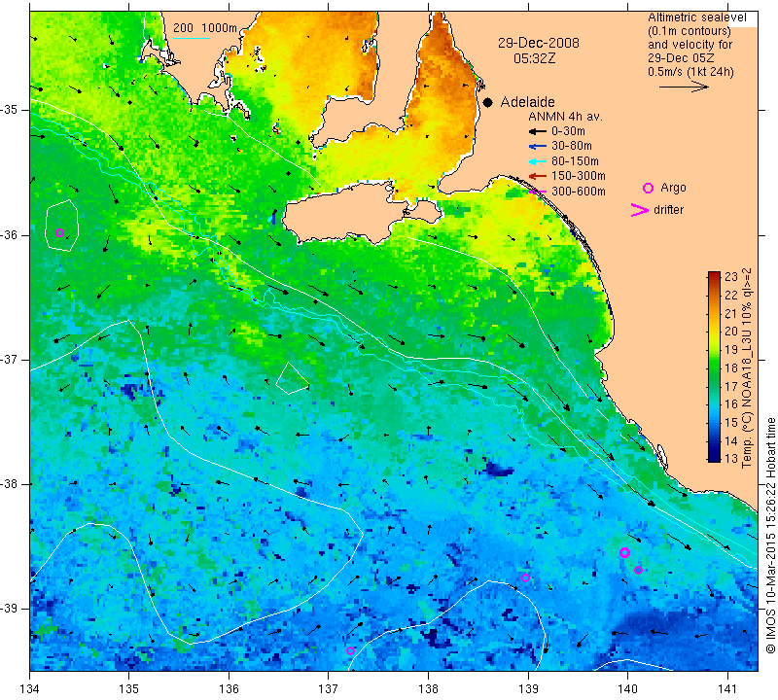Click the dark blue 13°C end of colorbar

tap(714, 458)
